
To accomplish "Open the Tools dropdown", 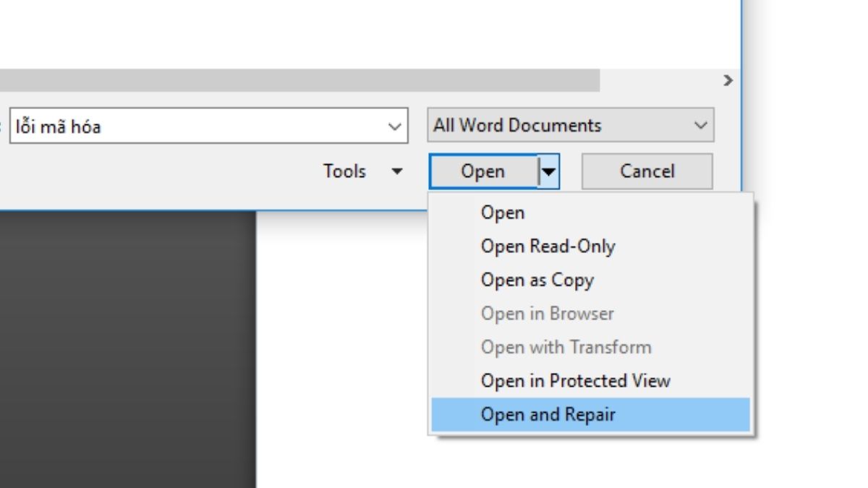I will click(x=363, y=171).
